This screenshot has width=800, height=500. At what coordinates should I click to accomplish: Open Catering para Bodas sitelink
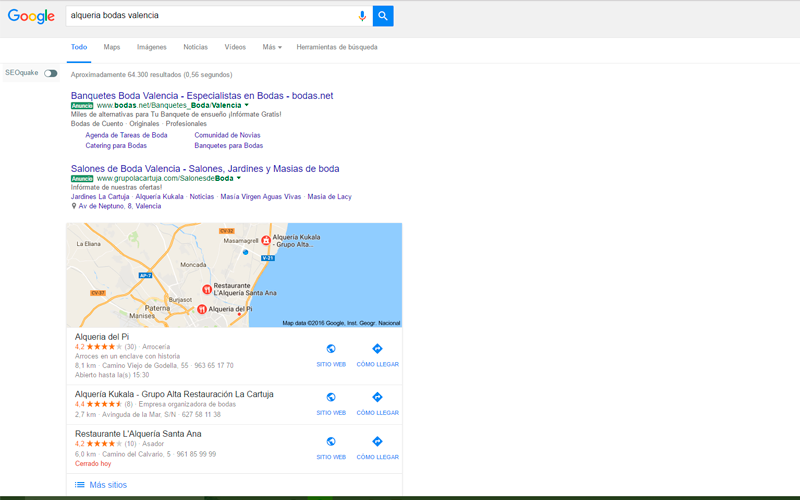[116, 145]
